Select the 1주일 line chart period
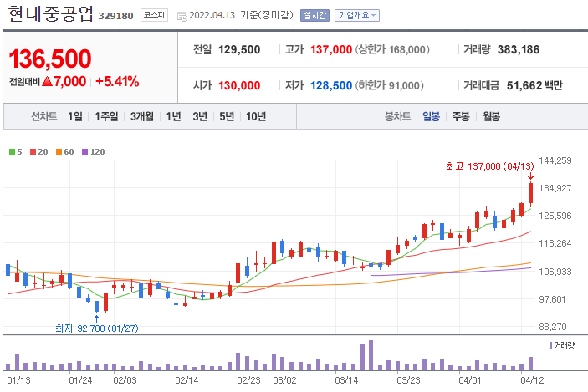This screenshot has height=392, width=588. 106,116
